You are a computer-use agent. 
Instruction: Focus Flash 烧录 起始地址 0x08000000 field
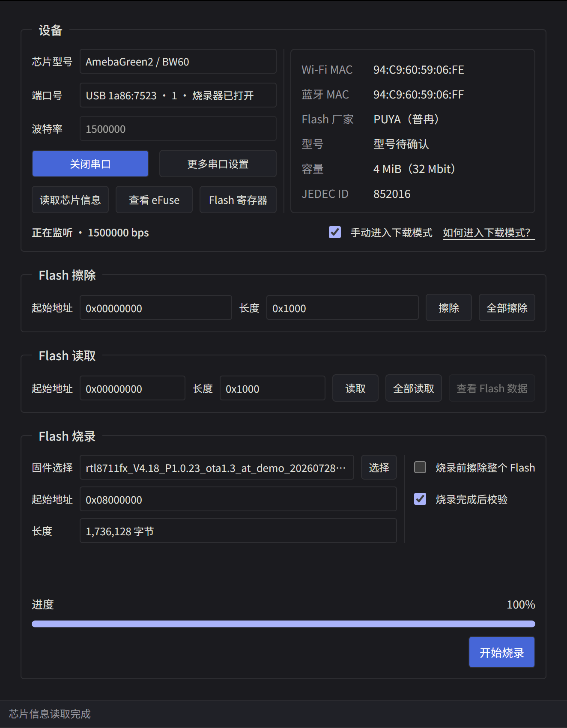[x=239, y=499]
